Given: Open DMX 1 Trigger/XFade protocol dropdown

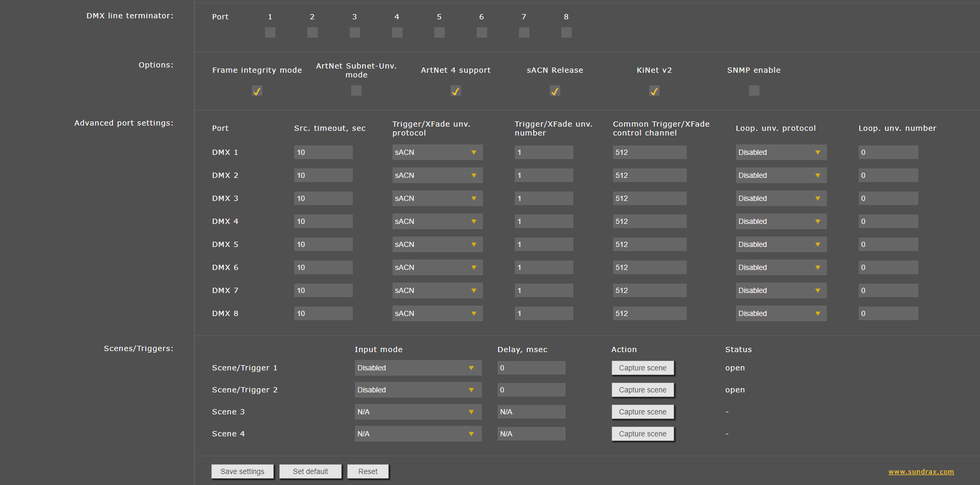Looking at the screenshot, I should point(437,152).
